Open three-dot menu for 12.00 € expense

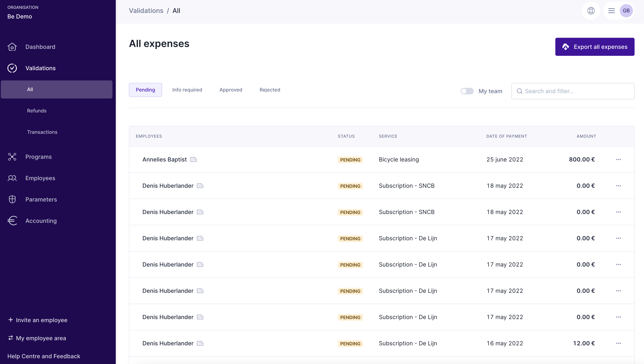(x=618, y=343)
